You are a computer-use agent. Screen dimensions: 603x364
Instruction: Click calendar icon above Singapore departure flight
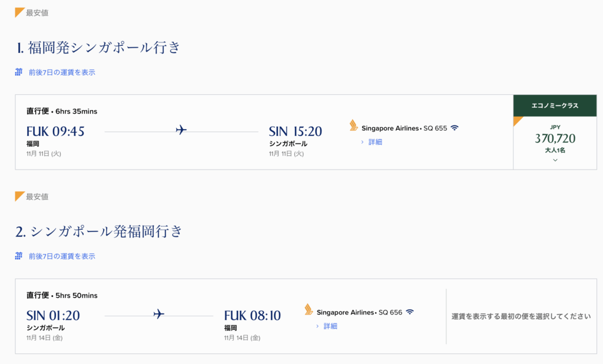[x=19, y=256]
